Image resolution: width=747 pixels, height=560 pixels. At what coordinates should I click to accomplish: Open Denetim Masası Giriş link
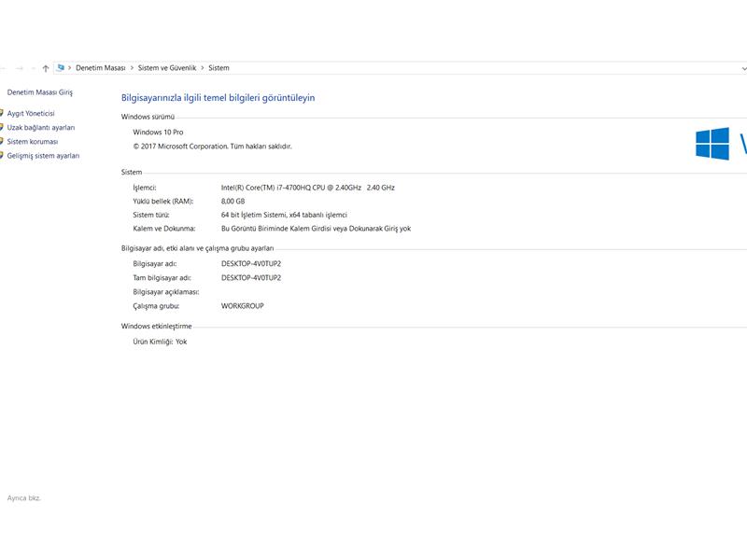[40, 92]
